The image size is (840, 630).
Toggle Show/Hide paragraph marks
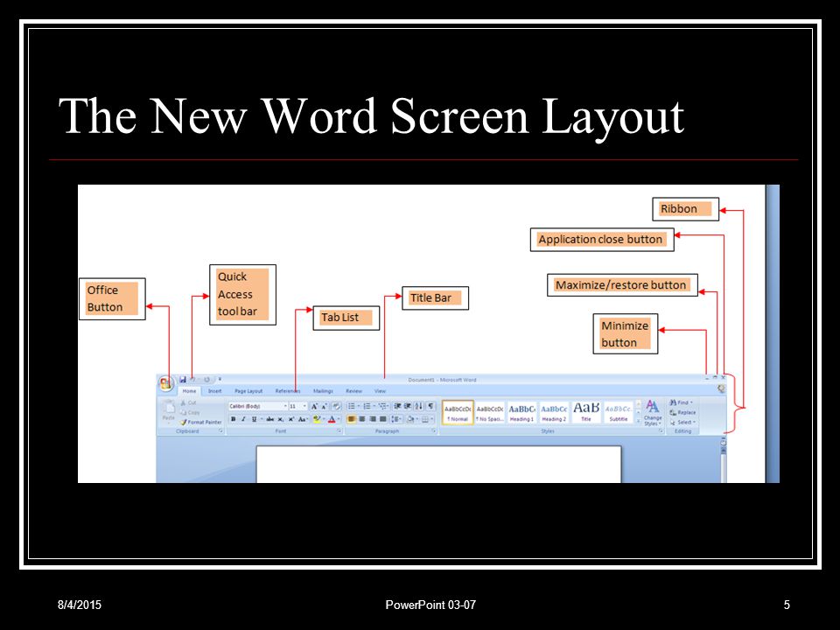tap(430, 406)
